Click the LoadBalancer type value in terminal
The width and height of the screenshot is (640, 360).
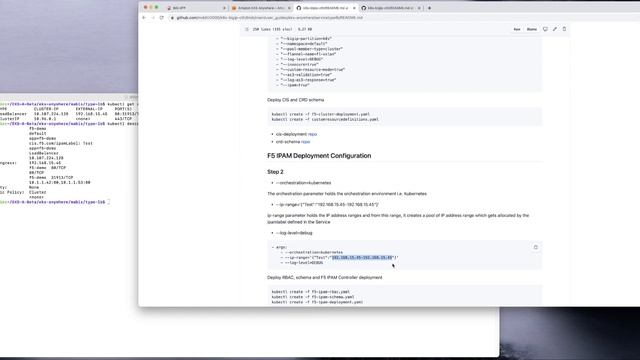point(44,153)
